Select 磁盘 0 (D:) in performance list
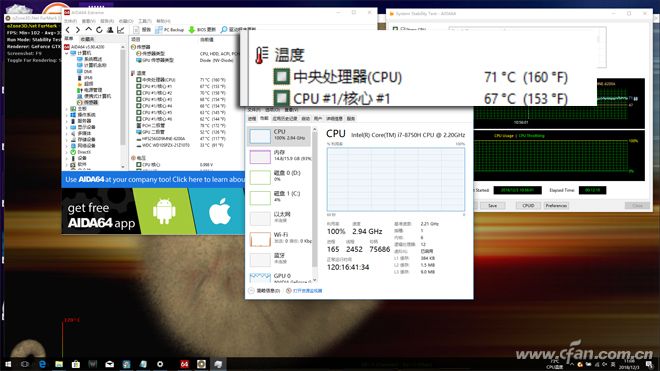 click(279, 177)
